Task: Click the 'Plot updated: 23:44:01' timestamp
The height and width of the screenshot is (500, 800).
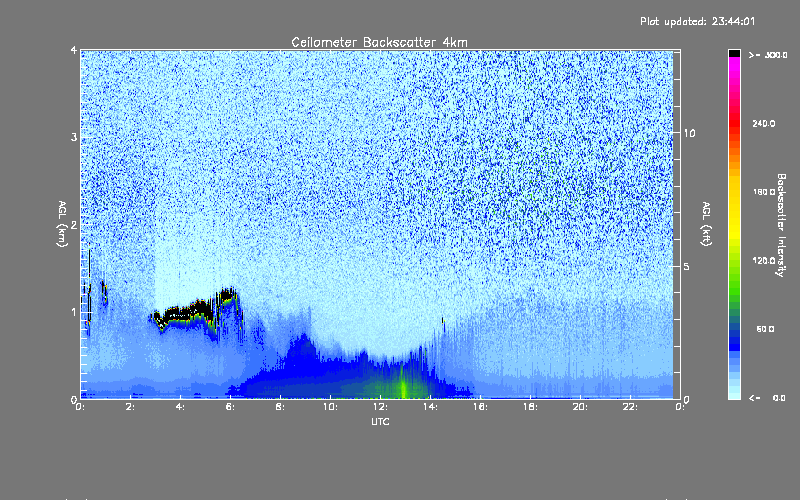Action: point(697,21)
